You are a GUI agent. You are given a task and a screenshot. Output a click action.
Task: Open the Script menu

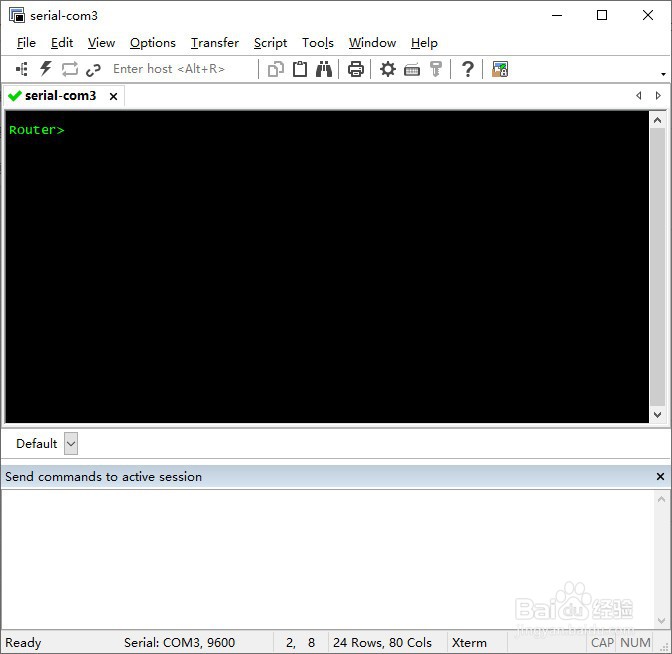[270, 43]
